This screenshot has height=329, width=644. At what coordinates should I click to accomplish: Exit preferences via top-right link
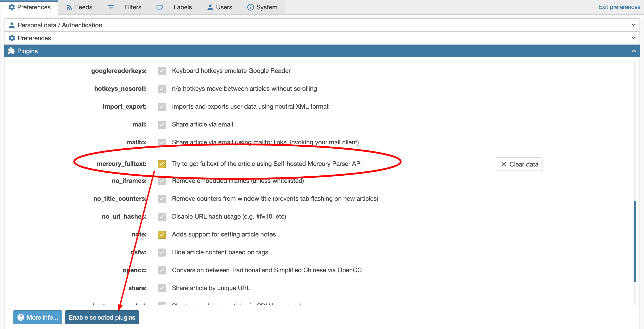point(619,7)
